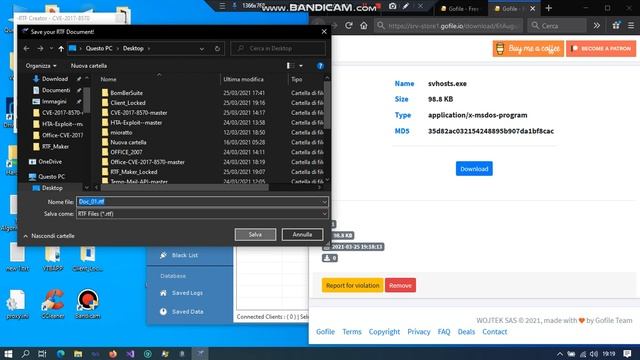Viewport: 640px width, 360px height.
Task: Launch Microsoft Edge from taskbar
Action: coord(60,353)
